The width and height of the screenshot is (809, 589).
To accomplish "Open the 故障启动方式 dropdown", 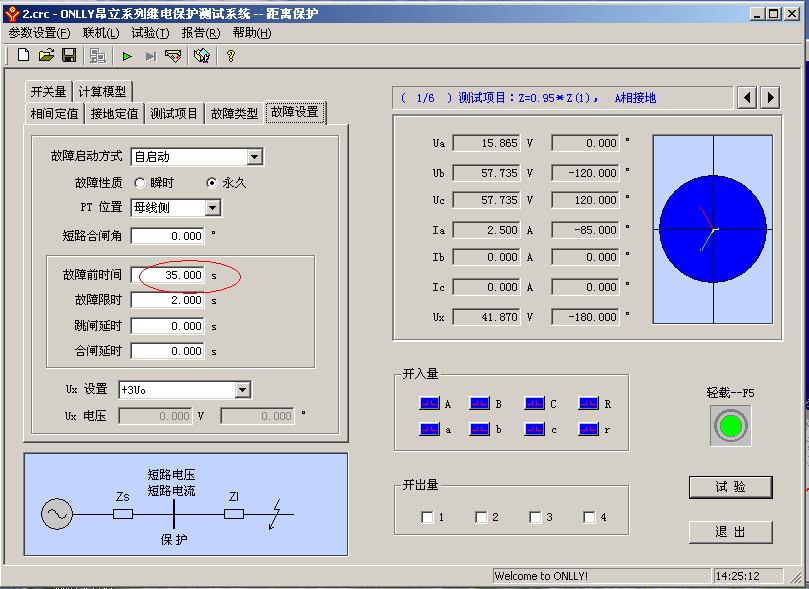I will pyautogui.click(x=254, y=157).
